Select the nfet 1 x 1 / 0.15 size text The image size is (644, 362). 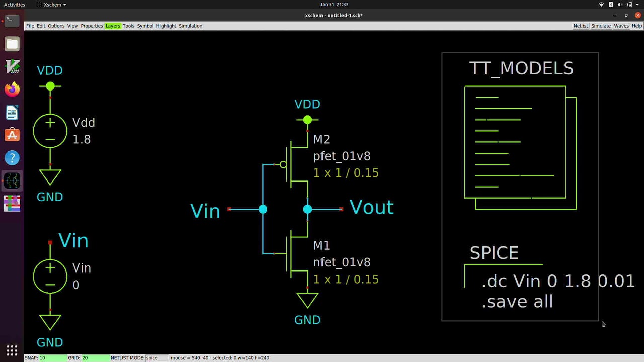pos(346,279)
